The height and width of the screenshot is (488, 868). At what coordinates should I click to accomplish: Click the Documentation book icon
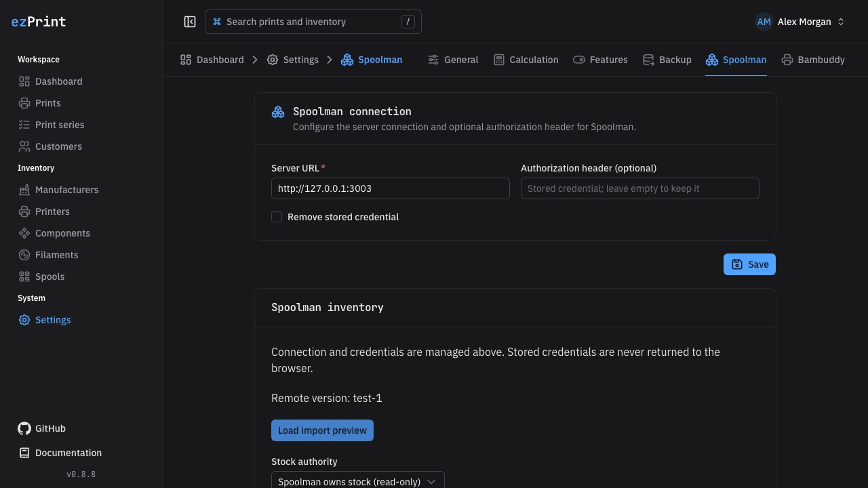[24, 453]
